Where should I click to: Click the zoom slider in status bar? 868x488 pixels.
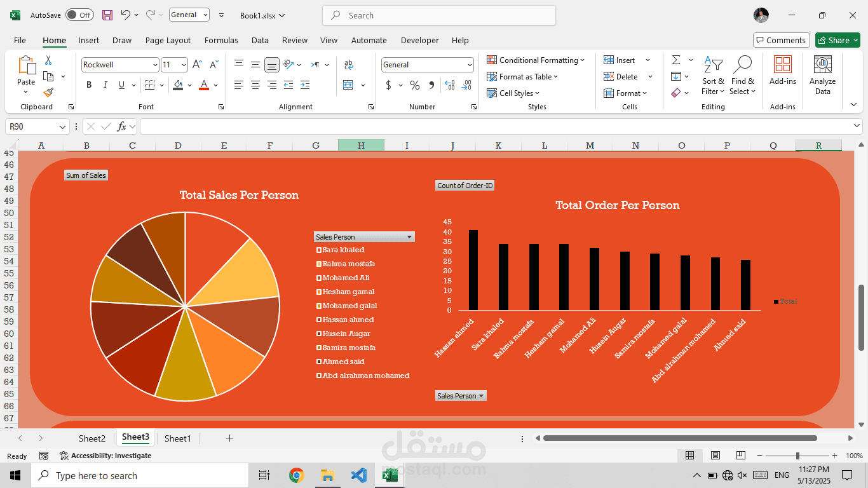click(x=797, y=456)
